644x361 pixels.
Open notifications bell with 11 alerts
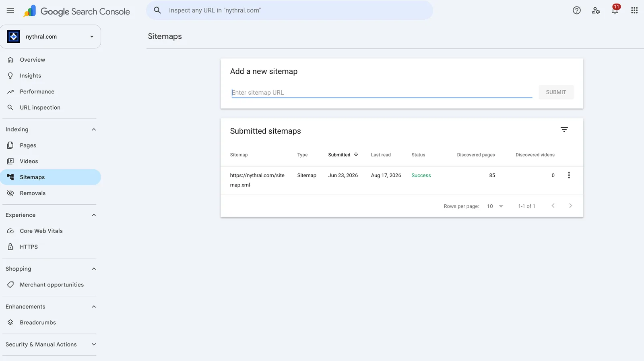tap(615, 10)
